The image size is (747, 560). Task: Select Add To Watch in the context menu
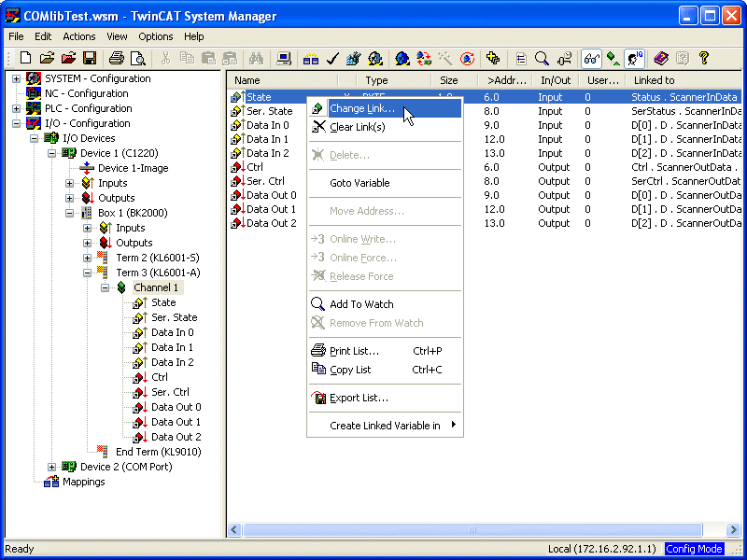point(385,304)
